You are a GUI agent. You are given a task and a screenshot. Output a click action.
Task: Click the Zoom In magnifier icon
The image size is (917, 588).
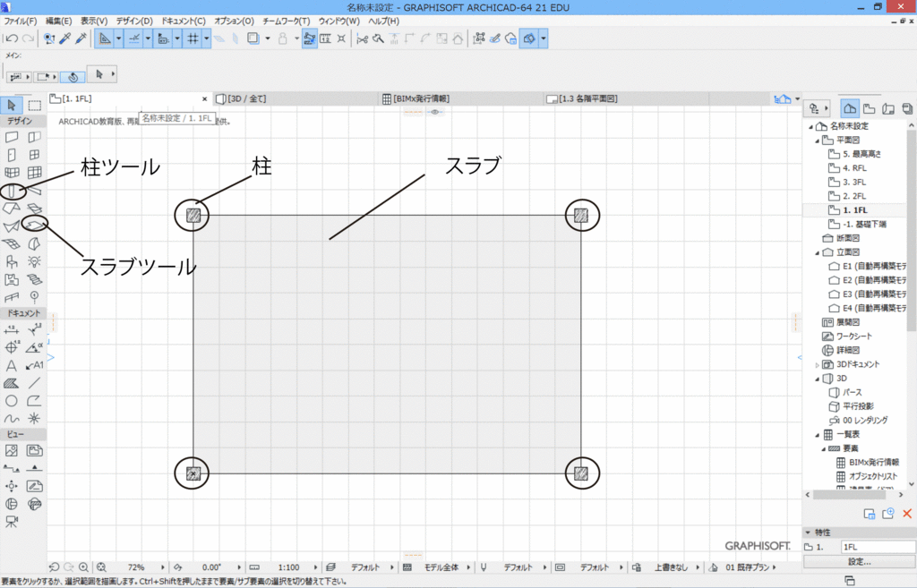[x=83, y=567]
